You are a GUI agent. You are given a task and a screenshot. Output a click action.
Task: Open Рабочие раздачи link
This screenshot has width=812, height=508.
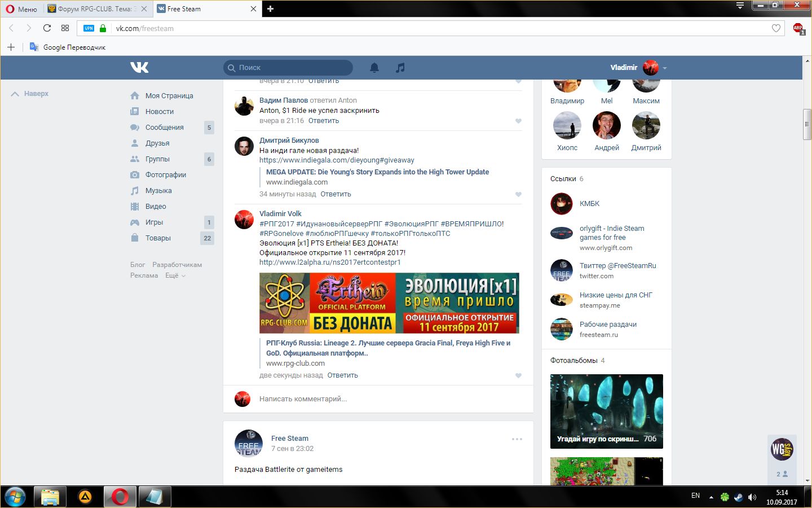click(608, 325)
